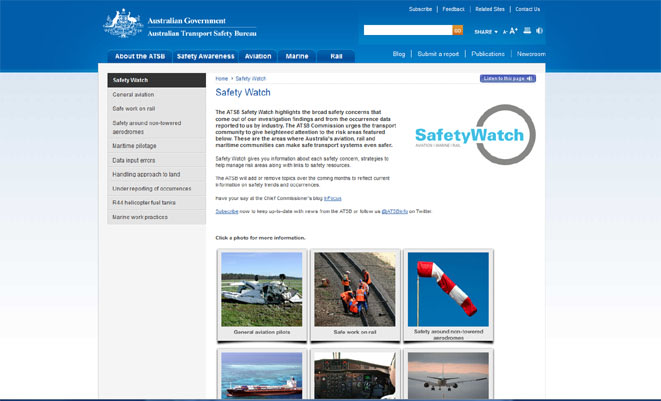Click the Australian Transport Safety Bureau title text
The height and width of the screenshot is (401, 661).
point(202,33)
